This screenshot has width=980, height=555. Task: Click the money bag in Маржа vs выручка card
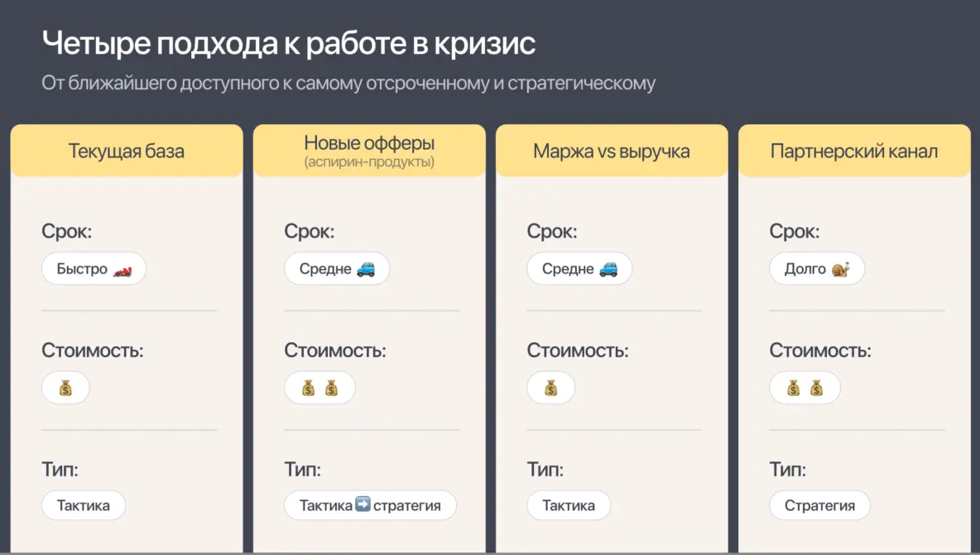pos(550,388)
